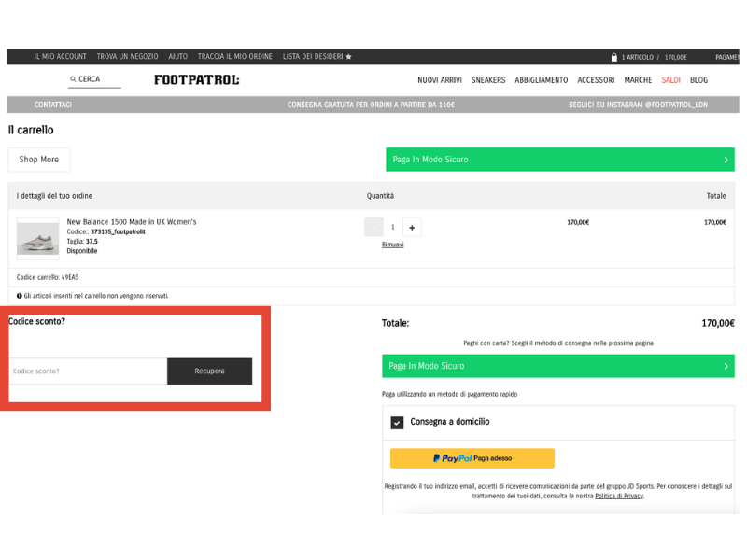Decrease quantity with minus button
This screenshot has height=560, width=747.
pyautogui.click(x=373, y=227)
